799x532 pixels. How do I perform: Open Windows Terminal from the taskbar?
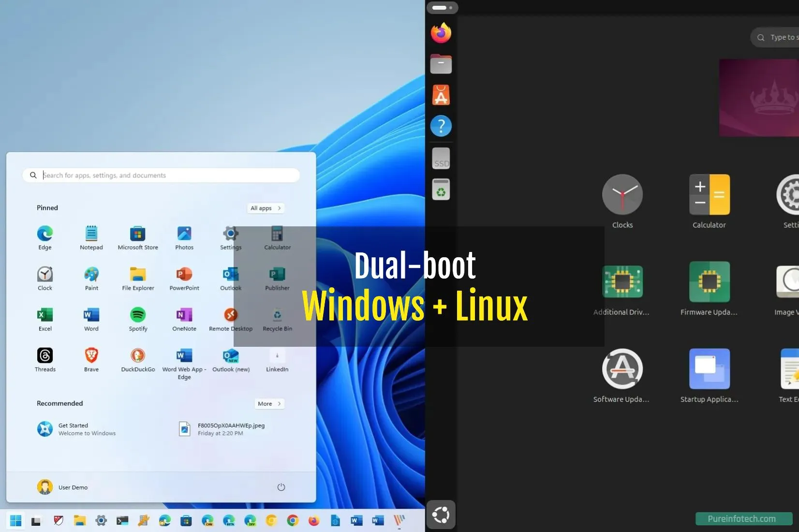(x=122, y=521)
